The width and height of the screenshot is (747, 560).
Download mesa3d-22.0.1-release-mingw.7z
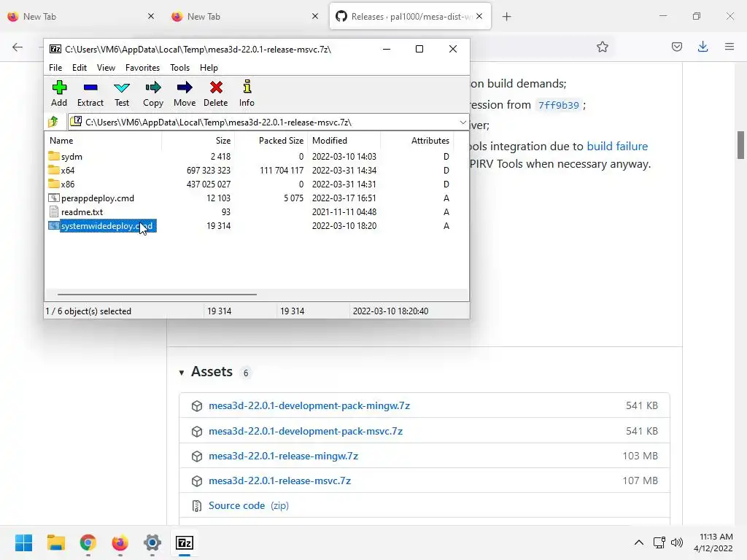pyautogui.click(x=284, y=456)
